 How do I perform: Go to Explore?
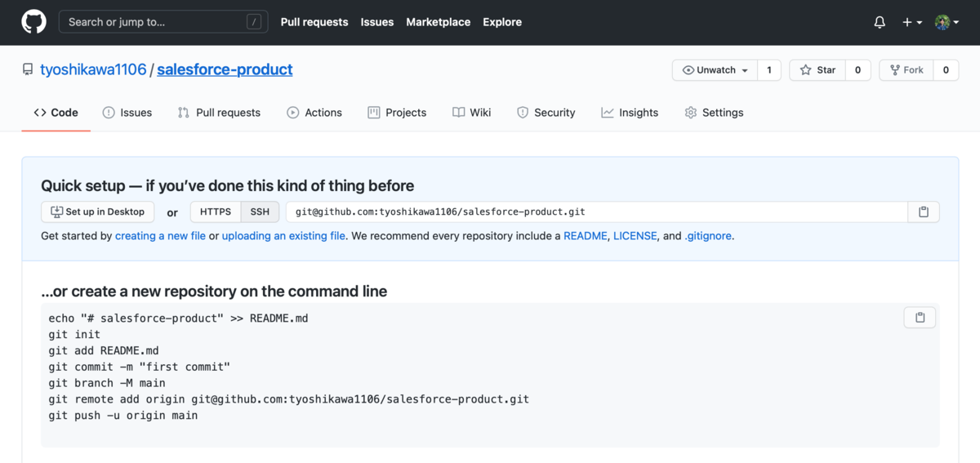502,22
